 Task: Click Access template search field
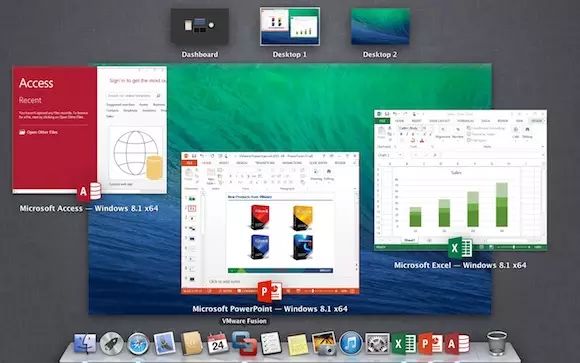coord(134,95)
